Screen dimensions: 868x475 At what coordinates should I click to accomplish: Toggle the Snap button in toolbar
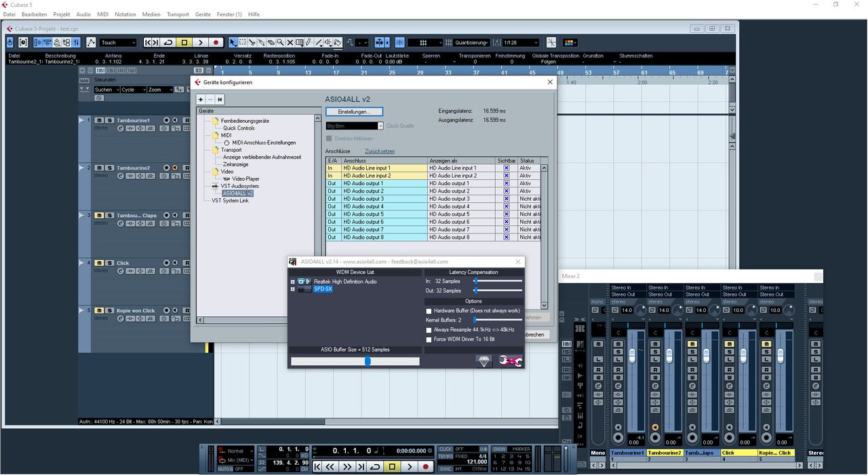pyautogui.click(x=399, y=42)
